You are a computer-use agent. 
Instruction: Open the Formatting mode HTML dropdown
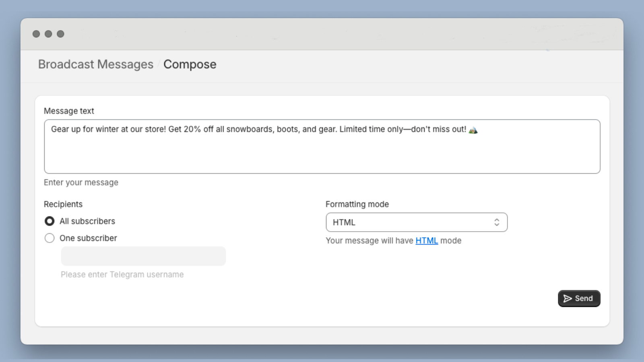[416, 222]
